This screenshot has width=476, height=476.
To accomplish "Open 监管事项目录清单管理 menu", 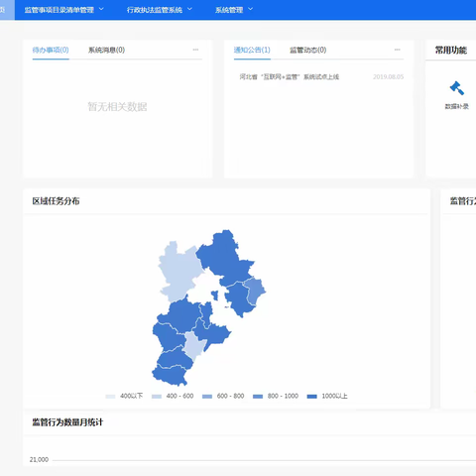I will click(59, 10).
